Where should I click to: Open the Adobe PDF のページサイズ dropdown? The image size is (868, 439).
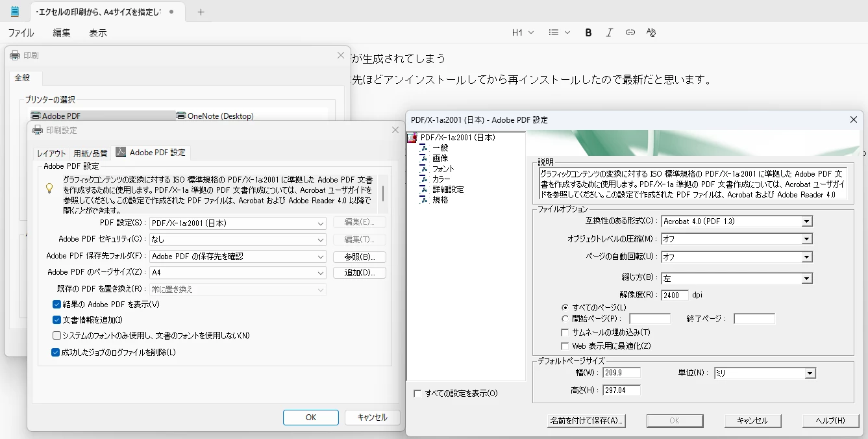238,273
